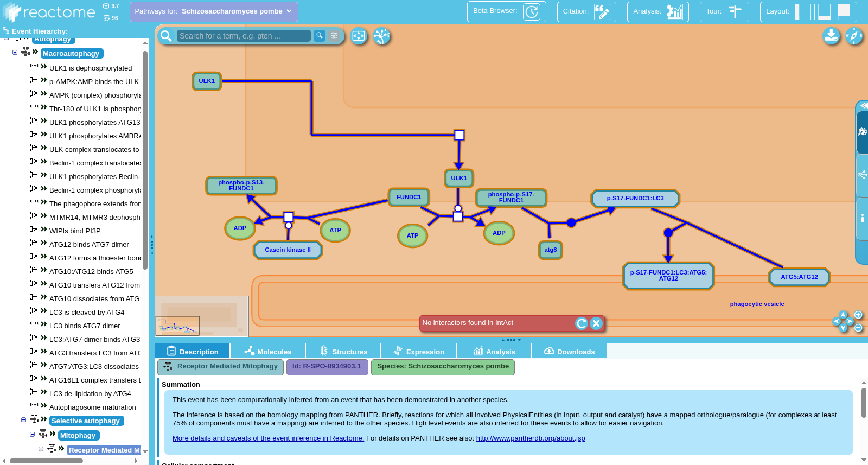
Task: Switch to the Molecules tab
Action: point(267,351)
